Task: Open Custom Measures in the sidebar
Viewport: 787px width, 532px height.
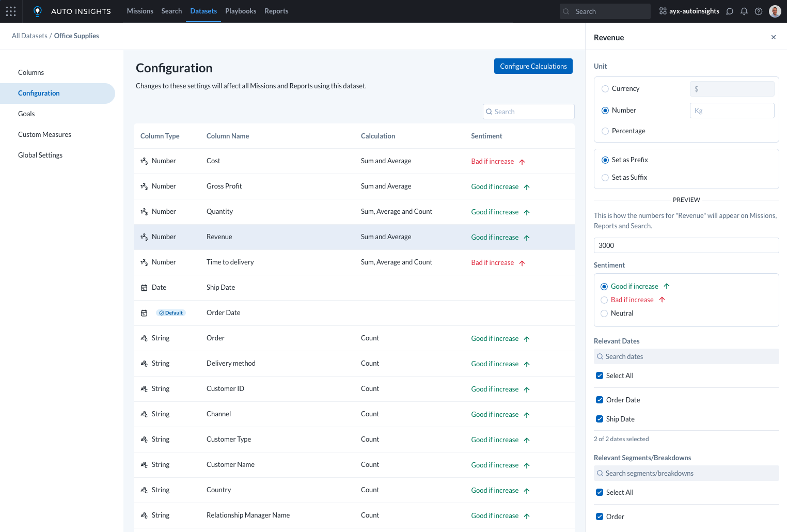Action: [44, 134]
